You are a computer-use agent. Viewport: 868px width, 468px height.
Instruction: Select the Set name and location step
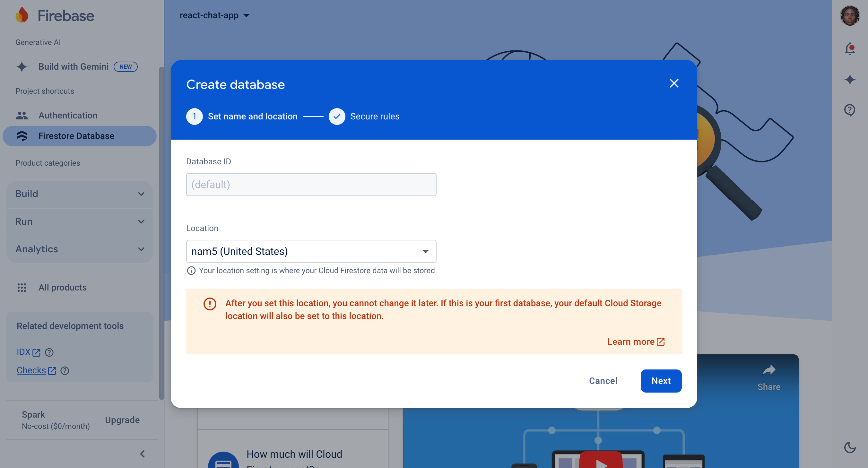tap(252, 116)
